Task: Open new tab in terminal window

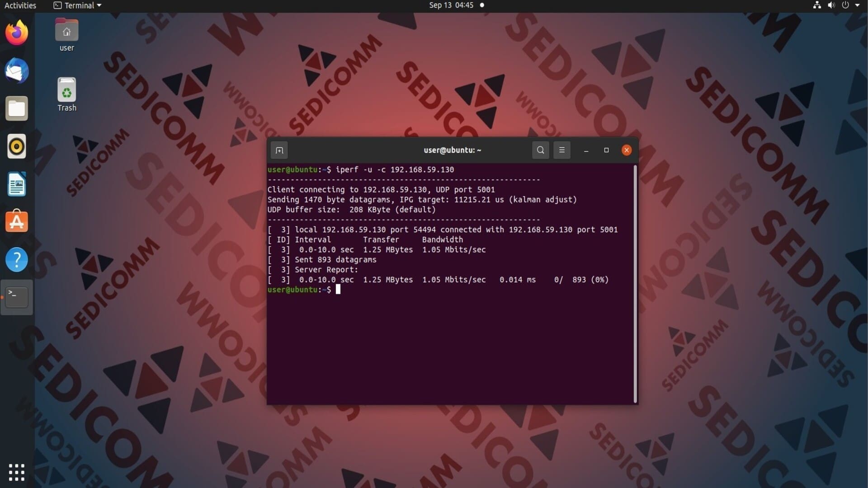Action: point(279,150)
